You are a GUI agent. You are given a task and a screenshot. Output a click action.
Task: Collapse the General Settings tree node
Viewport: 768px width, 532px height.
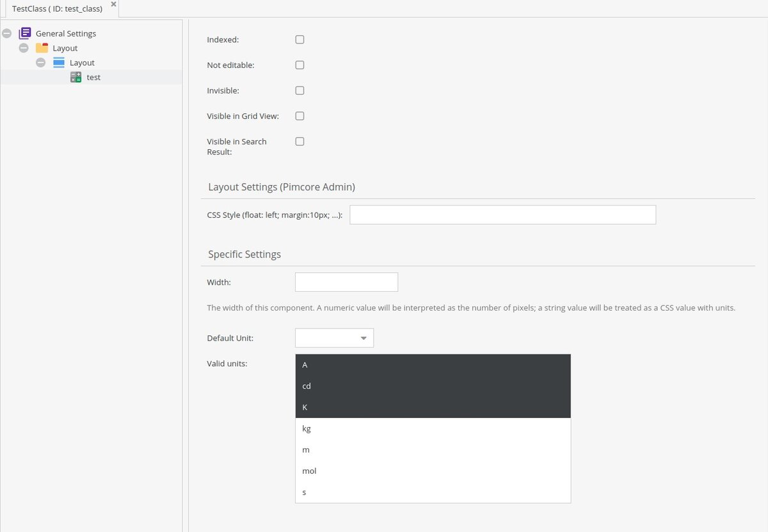(6, 33)
